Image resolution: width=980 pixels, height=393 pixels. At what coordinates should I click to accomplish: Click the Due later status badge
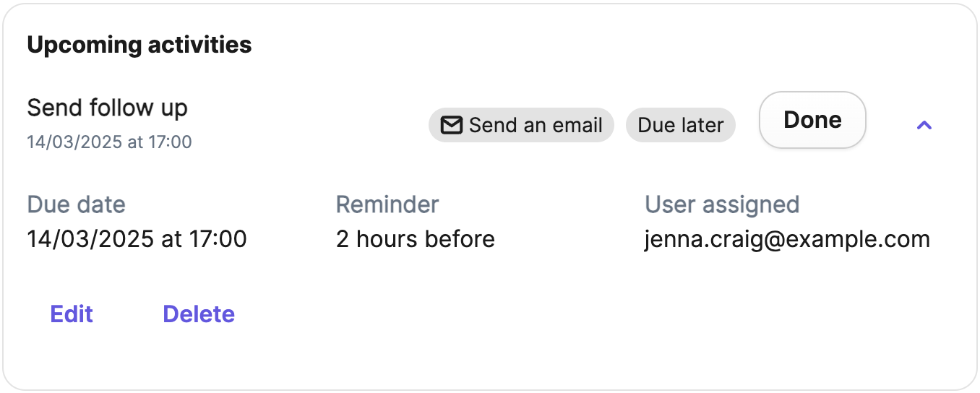click(x=681, y=126)
